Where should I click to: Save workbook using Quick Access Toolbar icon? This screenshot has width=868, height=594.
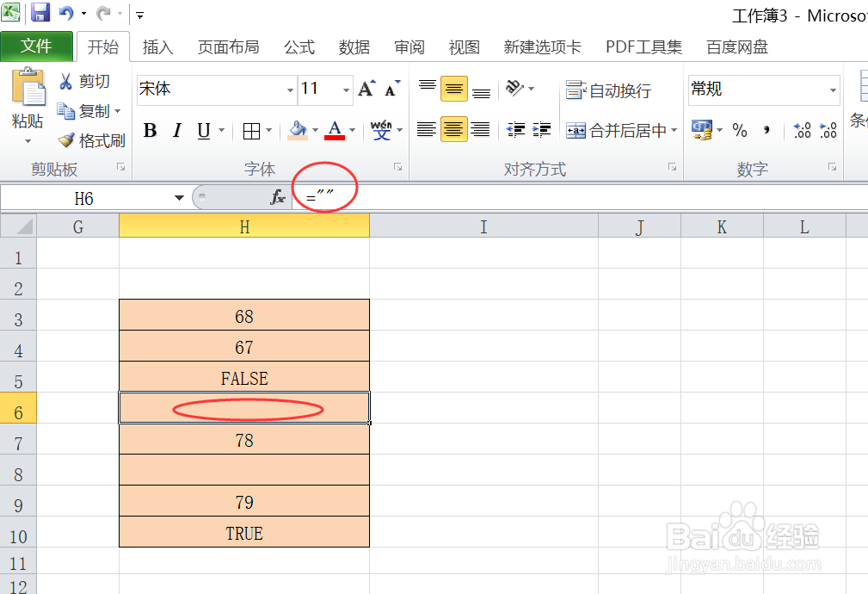(x=39, y=11)
